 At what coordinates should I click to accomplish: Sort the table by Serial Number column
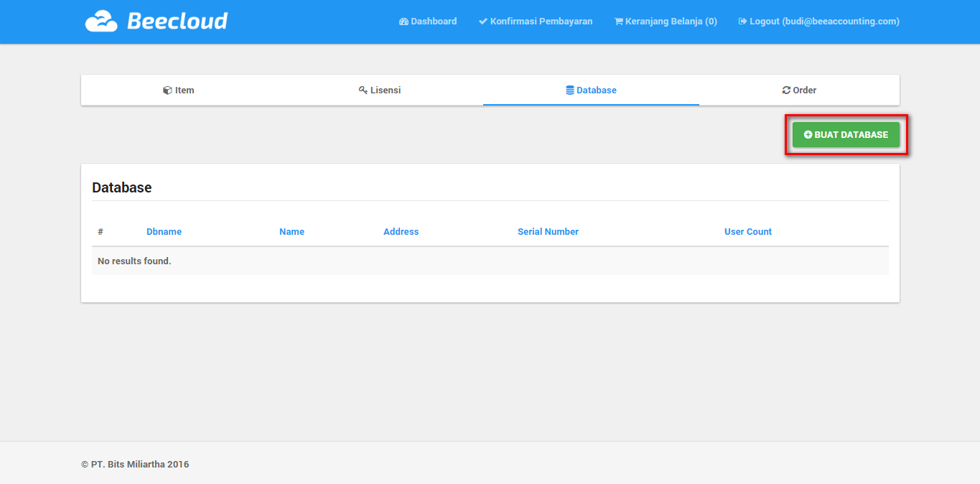pos(548,232)
